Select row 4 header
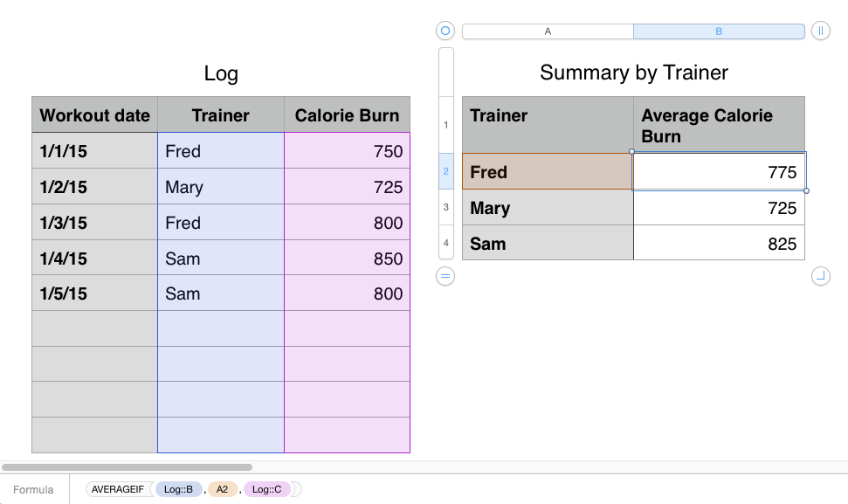The image size is (848, 504). click(x=445, y=243)
